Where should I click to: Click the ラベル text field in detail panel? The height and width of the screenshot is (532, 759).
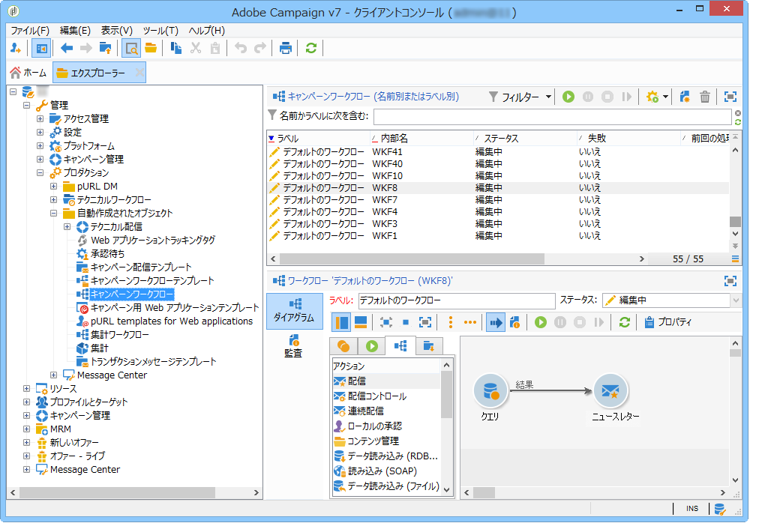pos(457,300)
